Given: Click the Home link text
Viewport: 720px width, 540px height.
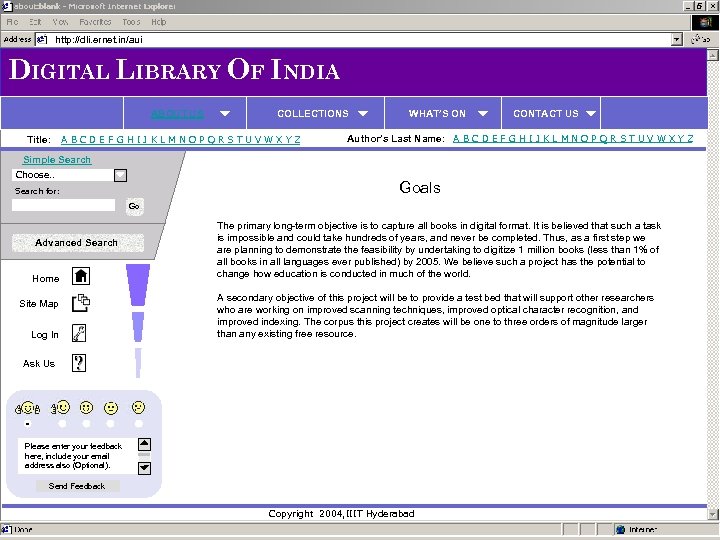Looking at the screenshot, I should coord(45,279).
